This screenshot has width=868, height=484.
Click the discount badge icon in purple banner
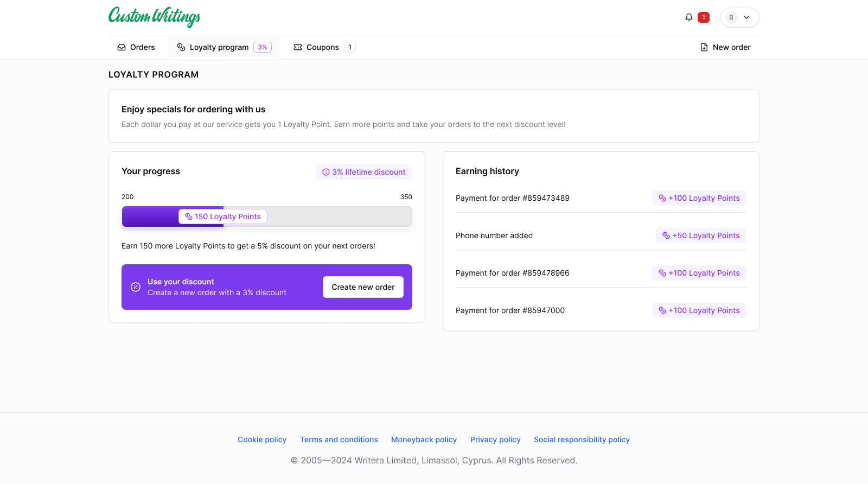tap(136, 287)
